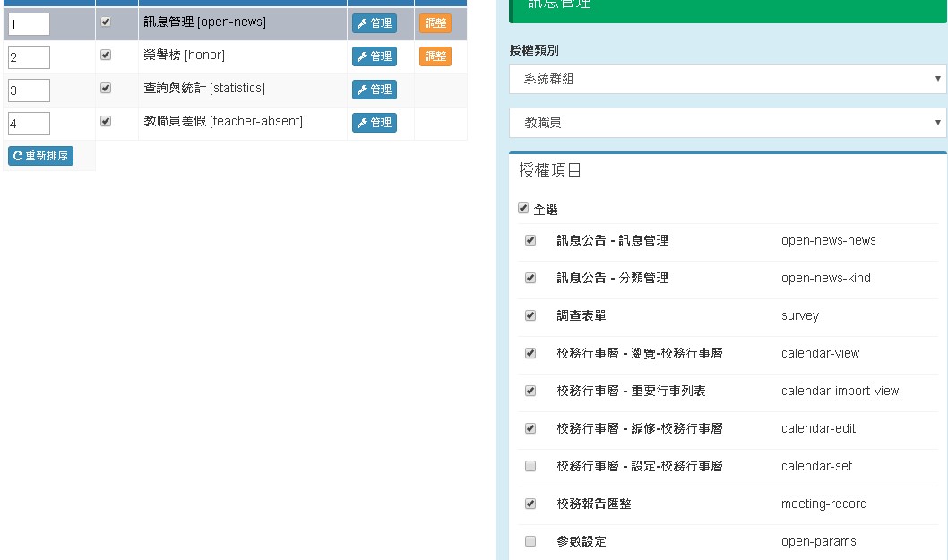Click the calendar-import-view code text

point(840,391)
